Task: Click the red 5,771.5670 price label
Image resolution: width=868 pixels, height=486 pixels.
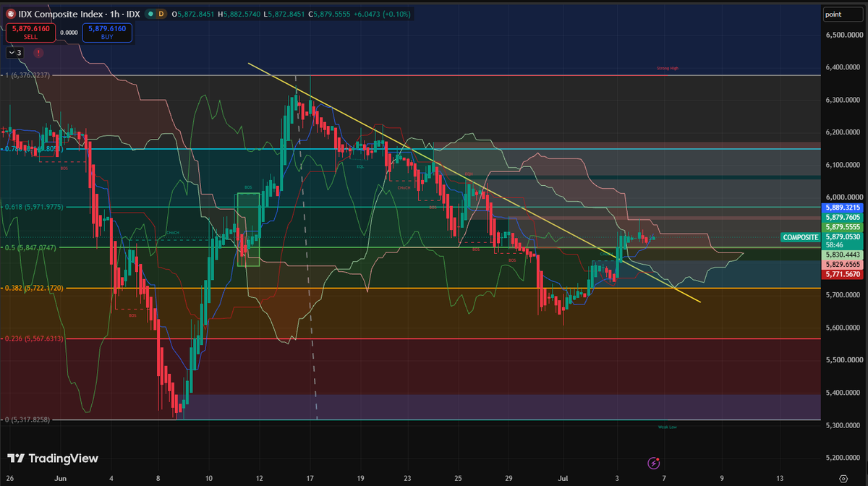Action: point(843,274)
